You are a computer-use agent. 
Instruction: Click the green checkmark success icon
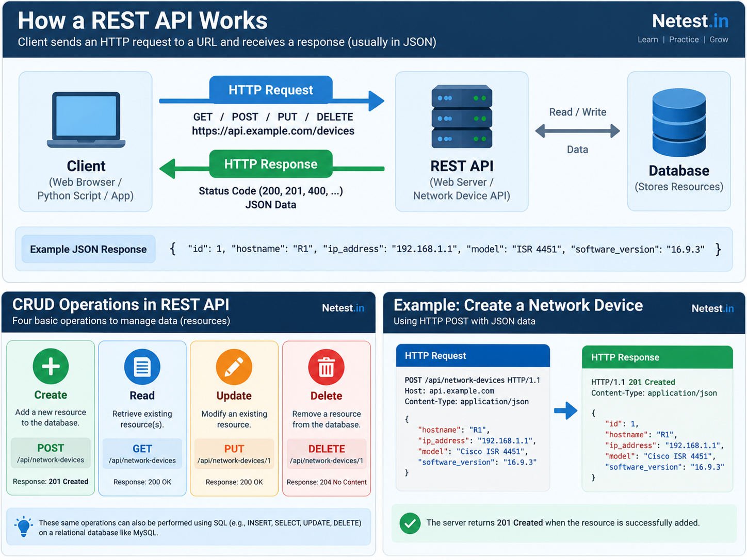[x=410, y=523]
